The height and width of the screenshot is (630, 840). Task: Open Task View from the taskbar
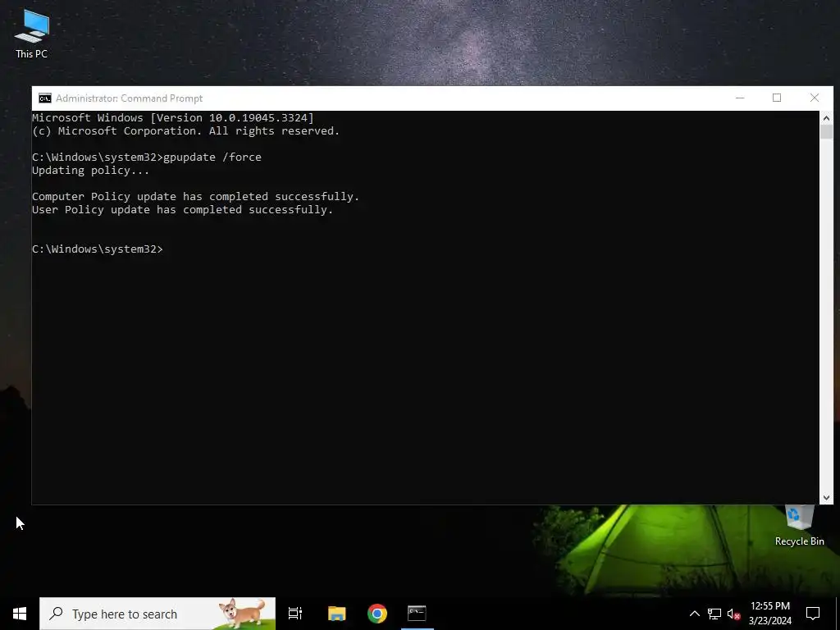295,614
